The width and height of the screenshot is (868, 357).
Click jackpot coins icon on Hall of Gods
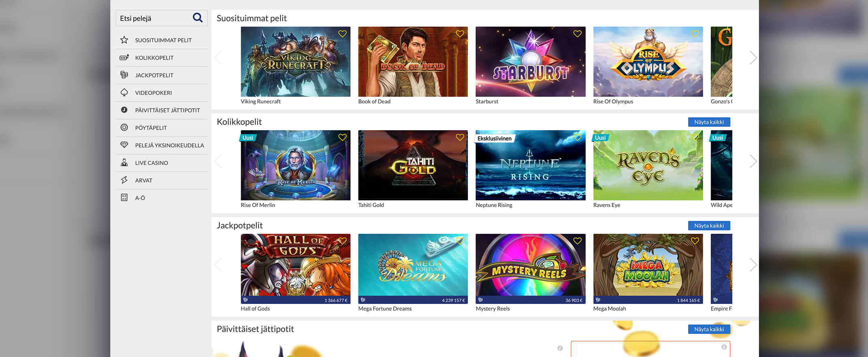[245, 300]
